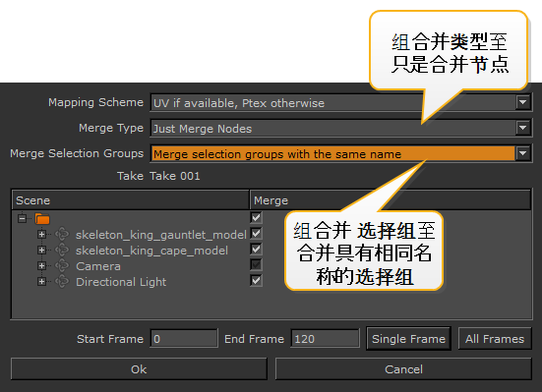
Task: Toggle merge checkbox for Directional Light
Action: 256,280
